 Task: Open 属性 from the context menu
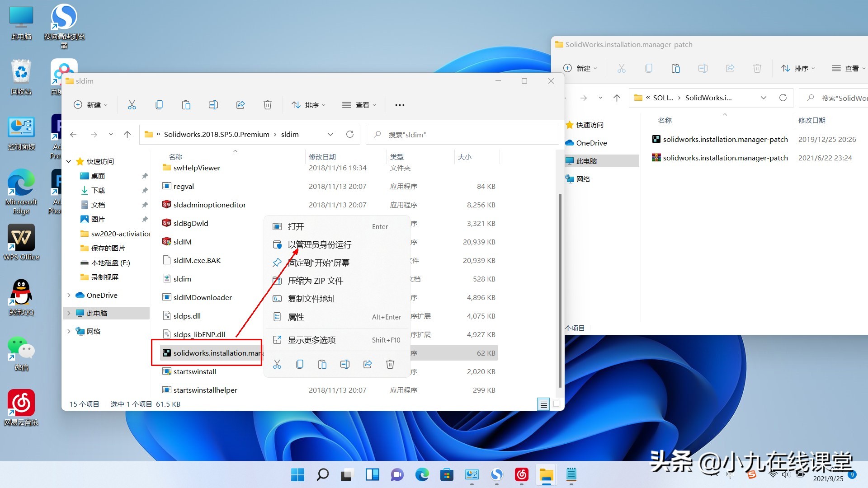click(296, 317)
